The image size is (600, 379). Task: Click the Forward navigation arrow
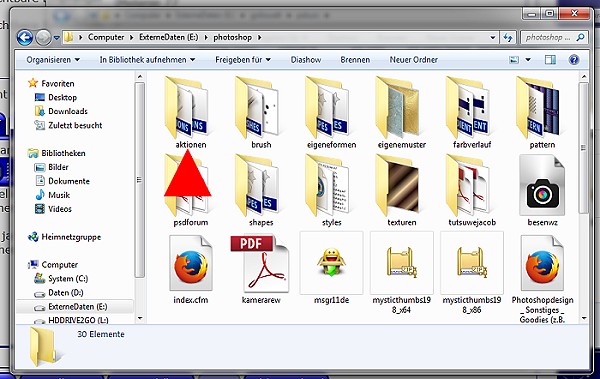point(43,38)
